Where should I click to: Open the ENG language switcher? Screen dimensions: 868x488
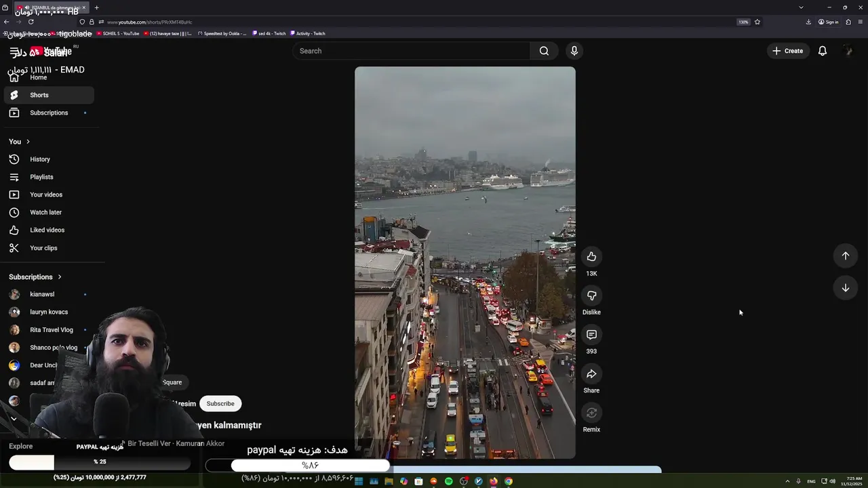coord(811,481)
